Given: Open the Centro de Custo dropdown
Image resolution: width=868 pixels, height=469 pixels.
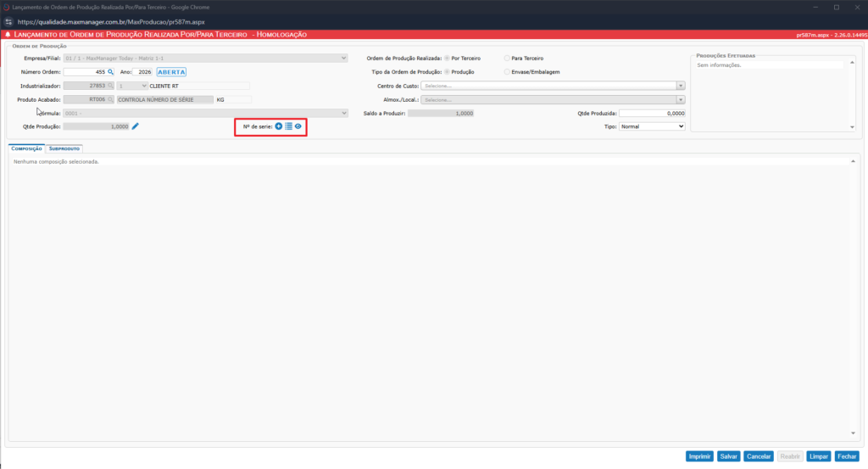Looking at the screenshot, I should click(681, 86).
